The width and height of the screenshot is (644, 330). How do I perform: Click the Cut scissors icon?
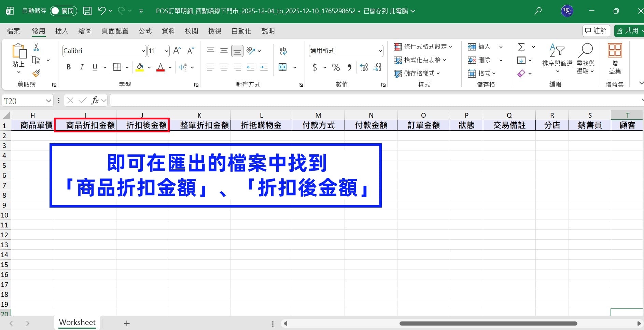(x=36, y=47)
